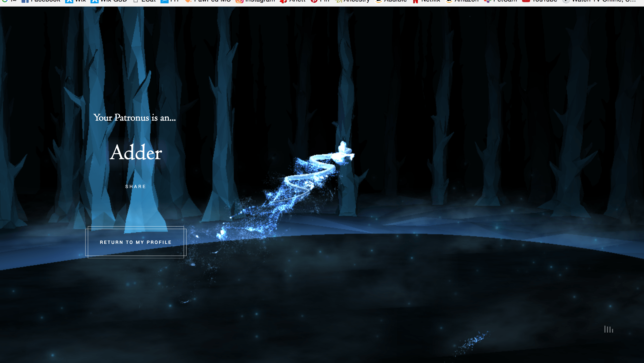Image resolution: width=644 pixels, height=363 pixels.
Task: Click the Adder patronus name text
Action: coord(136,152)
